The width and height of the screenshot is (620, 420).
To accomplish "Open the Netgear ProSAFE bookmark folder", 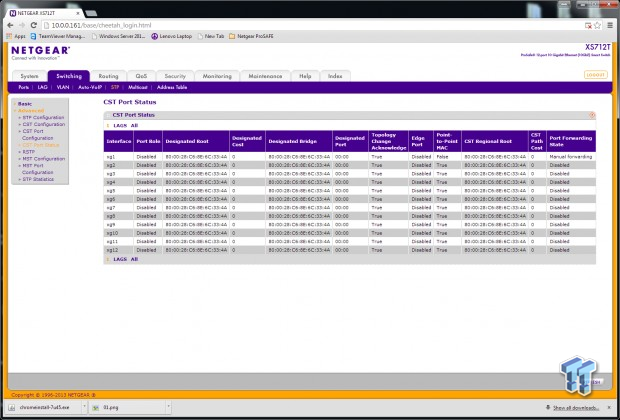I will tap(251, 36).
